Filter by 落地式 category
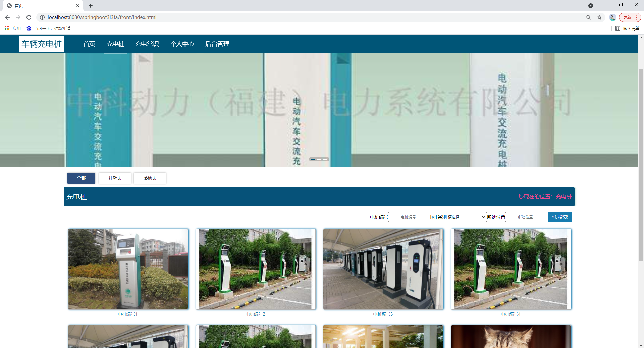The height and width of the screenshot is (348, 644). tap(150, 178)
